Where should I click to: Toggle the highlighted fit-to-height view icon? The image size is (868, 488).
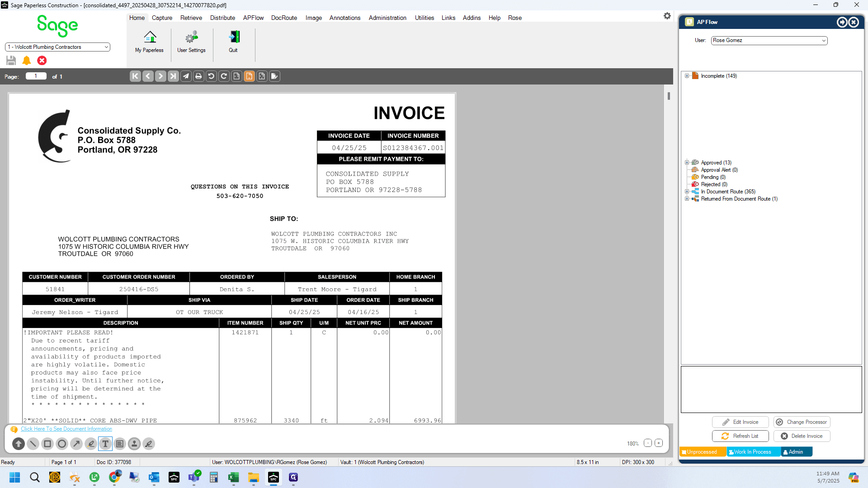tap(249, 76)
